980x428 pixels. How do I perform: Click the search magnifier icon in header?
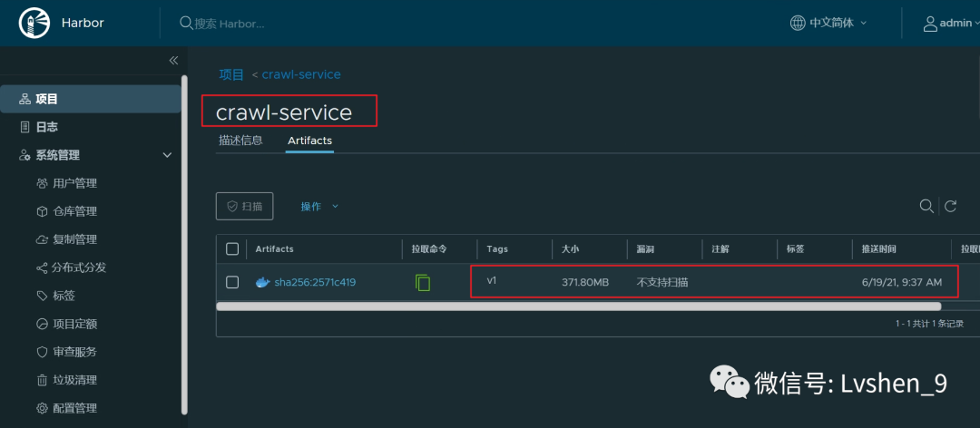(x=186, y=23)
